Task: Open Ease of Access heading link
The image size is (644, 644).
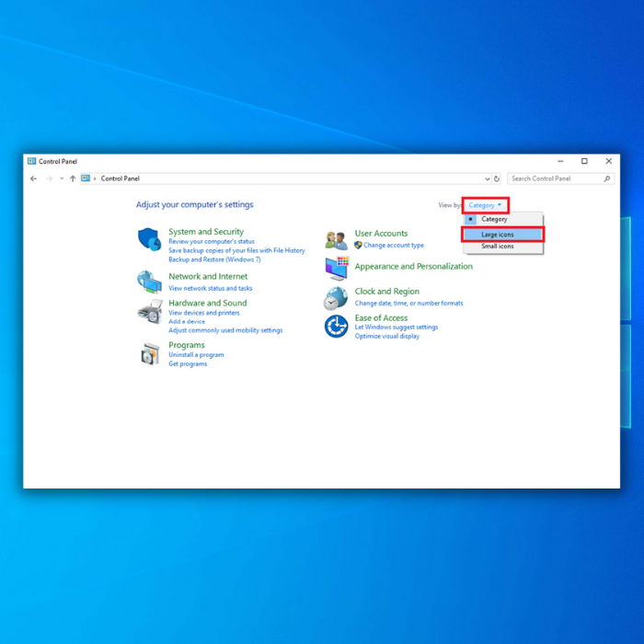Action: tap(381, 318)
